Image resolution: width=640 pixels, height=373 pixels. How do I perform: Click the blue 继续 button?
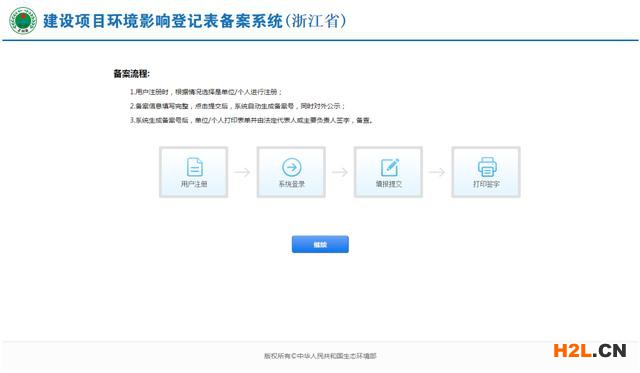(320, 244)
